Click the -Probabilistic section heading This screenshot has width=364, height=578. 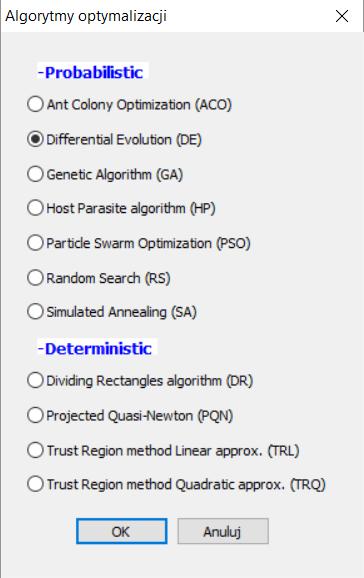(x=91, y=72)
